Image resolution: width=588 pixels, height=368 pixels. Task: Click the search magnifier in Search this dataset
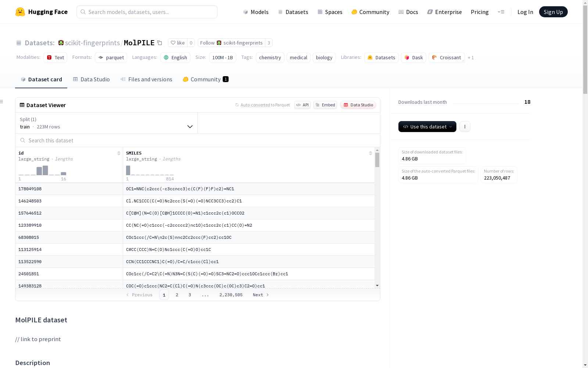23,140
